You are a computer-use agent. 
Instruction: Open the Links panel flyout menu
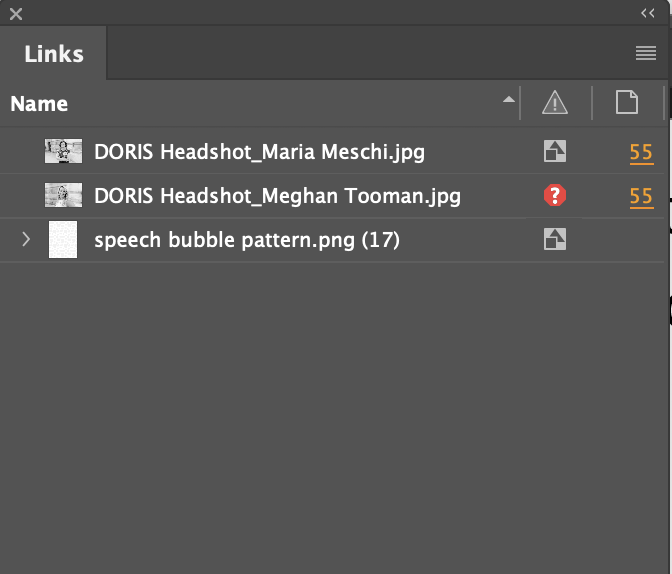coord(646,53)
